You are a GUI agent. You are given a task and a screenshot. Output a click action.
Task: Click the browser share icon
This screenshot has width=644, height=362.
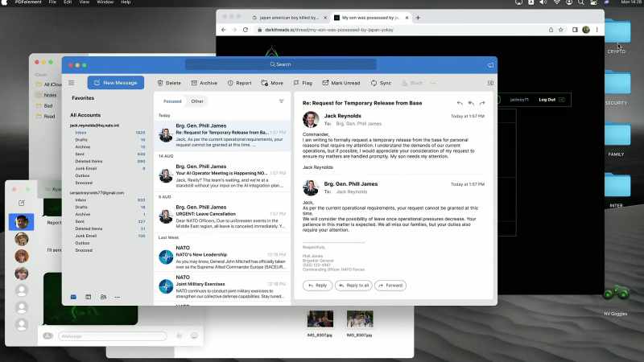(551, 30)
